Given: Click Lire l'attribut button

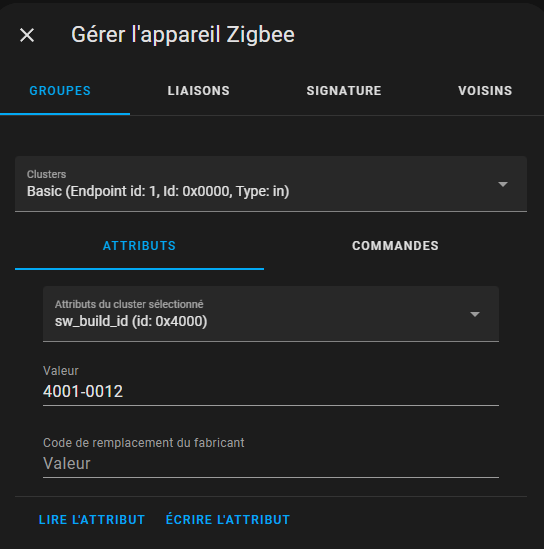Looking at the screenshot, I should (x=92, y=520).
